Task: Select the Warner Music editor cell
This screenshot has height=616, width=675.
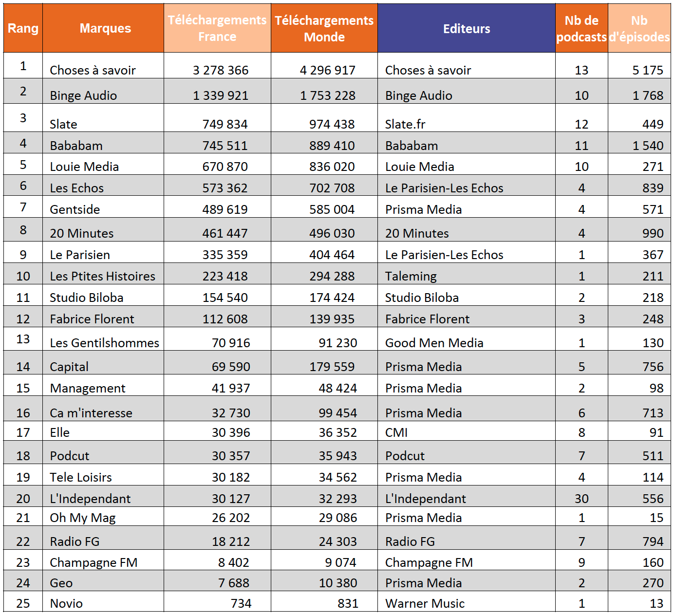Action: pos(425,603)
